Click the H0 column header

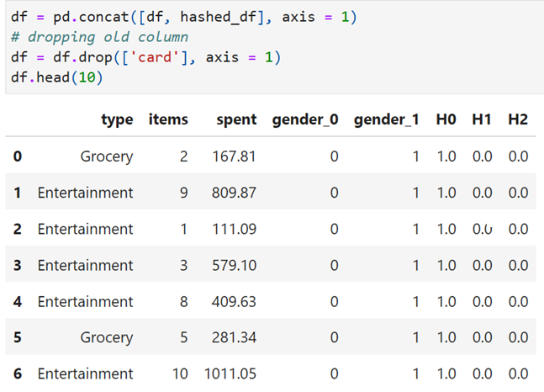tap(446, 119)
